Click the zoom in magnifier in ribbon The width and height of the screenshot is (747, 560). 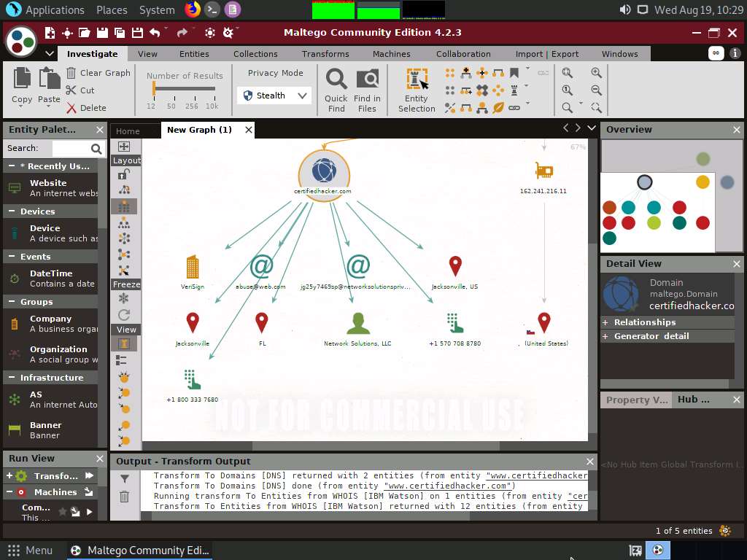coord(597,72)
